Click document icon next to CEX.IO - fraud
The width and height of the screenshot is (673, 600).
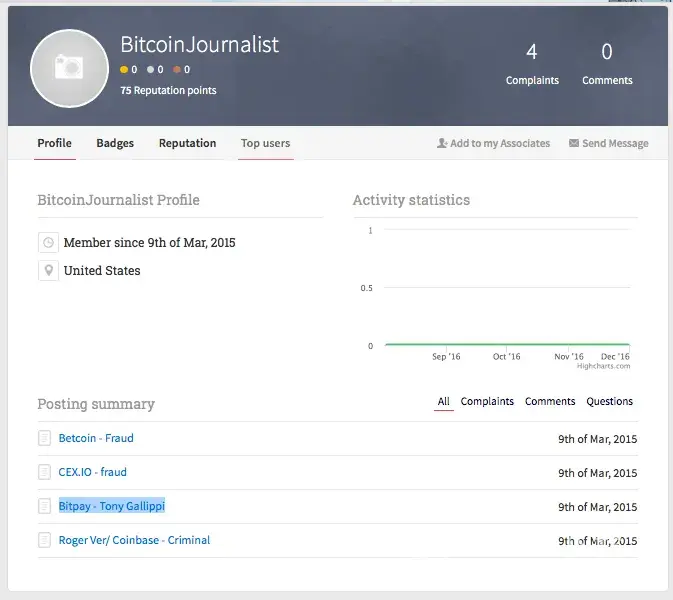[x=44, y=473]
